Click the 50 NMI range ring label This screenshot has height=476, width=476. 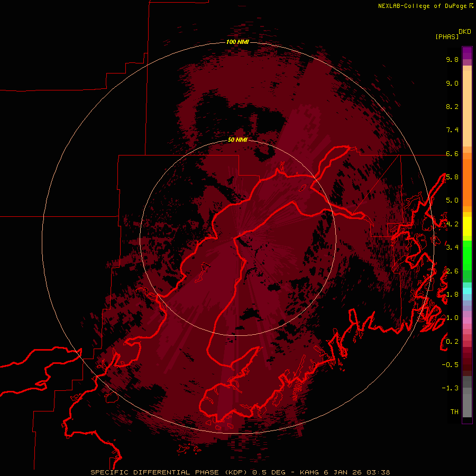237,140
